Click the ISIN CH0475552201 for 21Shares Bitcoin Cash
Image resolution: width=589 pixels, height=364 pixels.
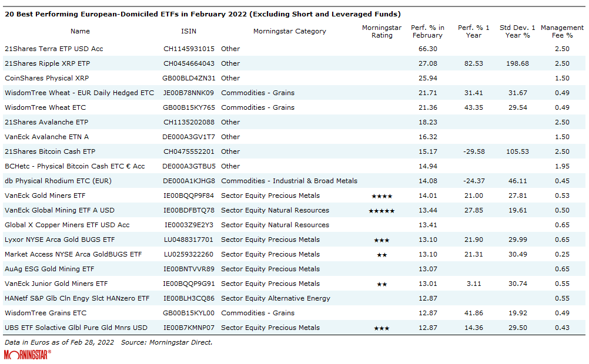coord(189,151)
